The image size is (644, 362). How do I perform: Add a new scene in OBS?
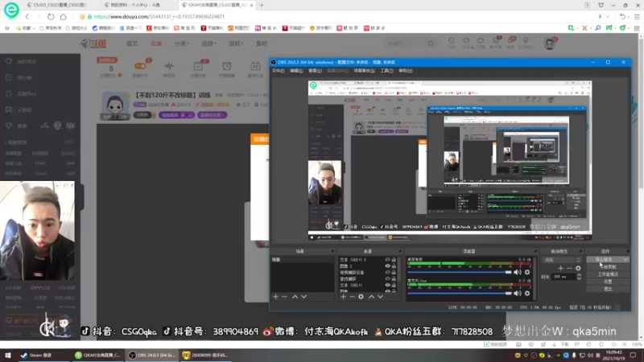(275, 296)
